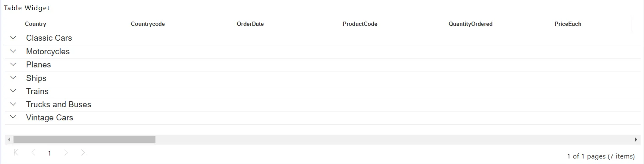This screenshot has width=644, height=164.
Task: Click the scrollbar left arrow
Action: pos(9,139)
